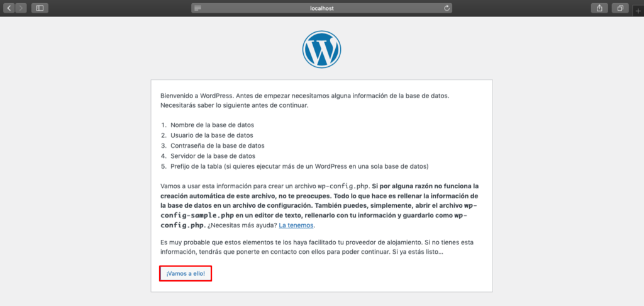Select 'Nombre de la base de datos' item
644x306 pixels.
coord(213,124)
